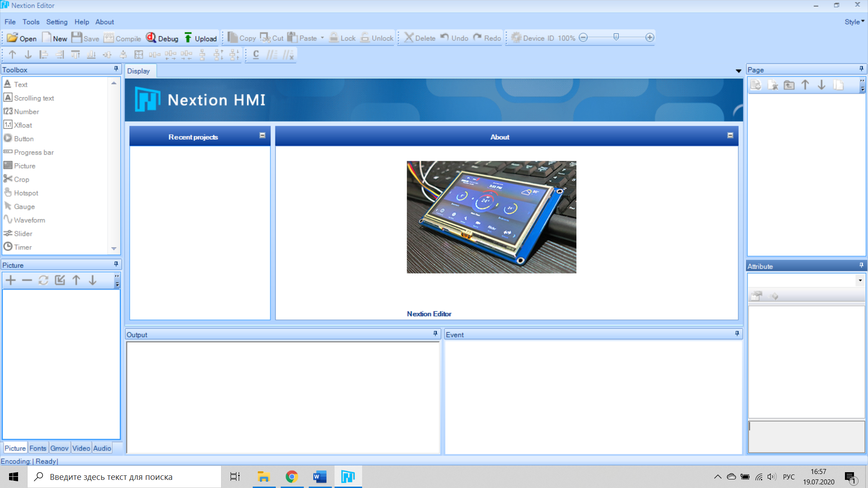Click the zoom slider handle
Screen dimensions: 868x488
[616, 38]
